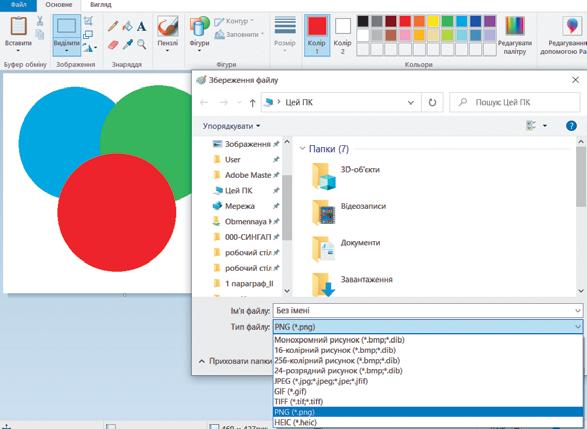Select the Color picker eyedropper tool
Viewport: 587px width, 429px height.
(x=127, y=45)
